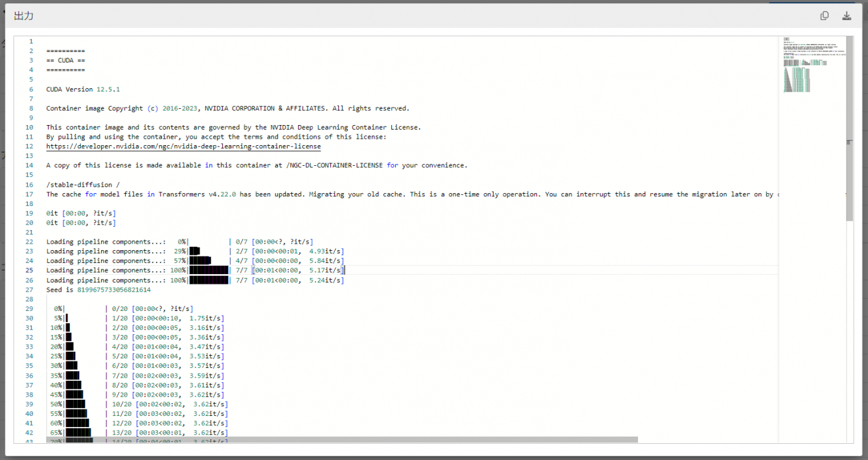Click the /stable-diffusion / path line

[x=83, y=185]
